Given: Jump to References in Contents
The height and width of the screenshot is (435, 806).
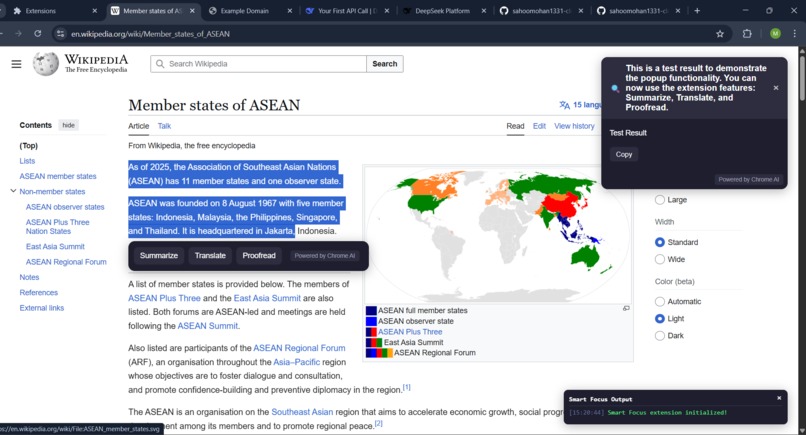Looking at the screenshot, I should [x=39, y=293].
